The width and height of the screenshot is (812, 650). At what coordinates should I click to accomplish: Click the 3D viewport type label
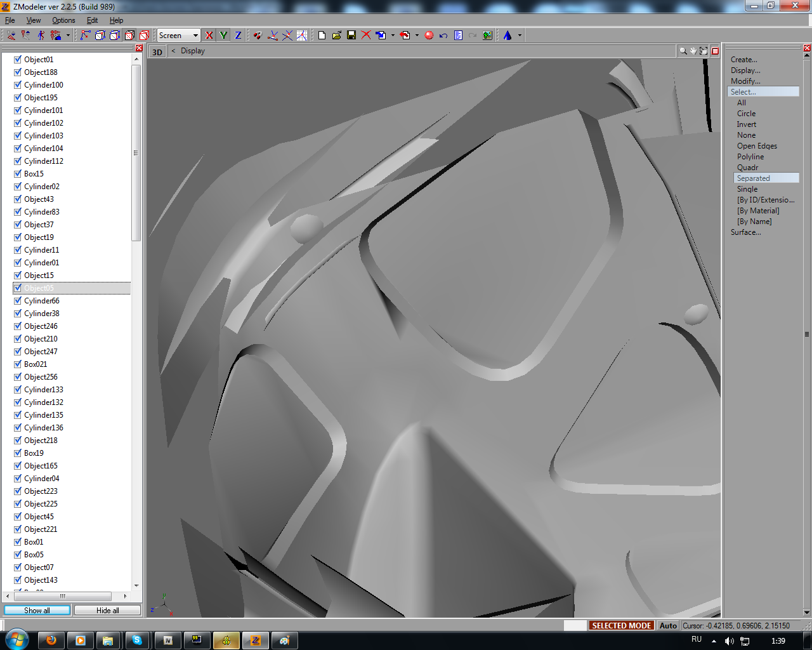157,51
